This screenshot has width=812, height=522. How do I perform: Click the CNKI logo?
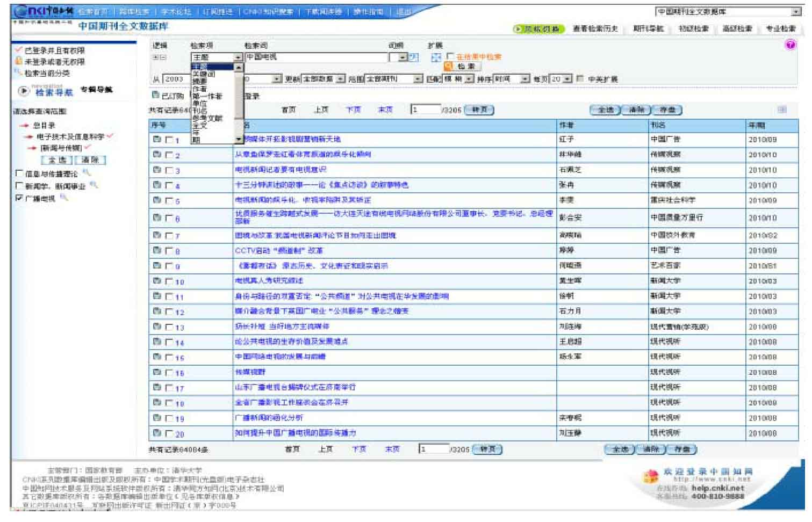[44, 12]
